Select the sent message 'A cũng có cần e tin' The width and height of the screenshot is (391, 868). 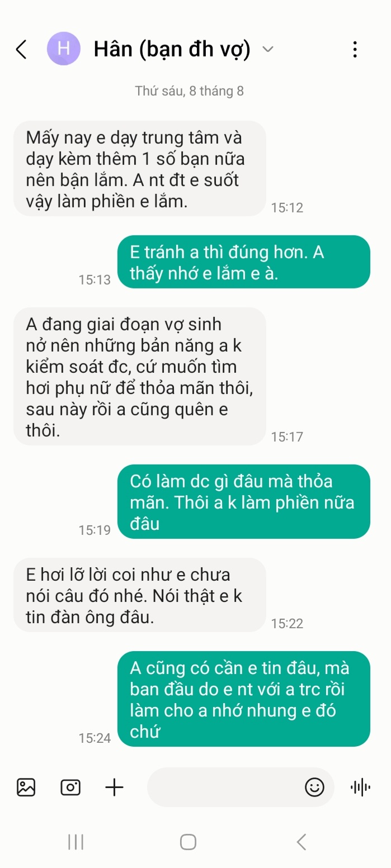244,699
